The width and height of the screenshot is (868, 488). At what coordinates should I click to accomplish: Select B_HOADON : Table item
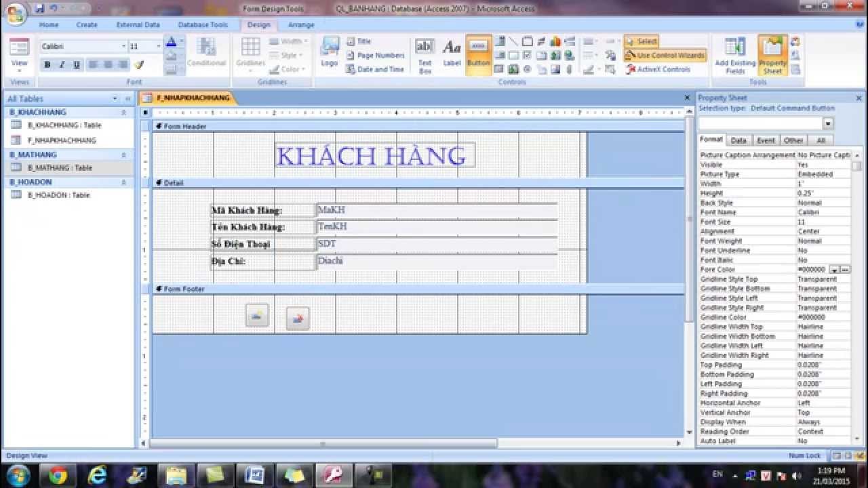pos(59,195)
